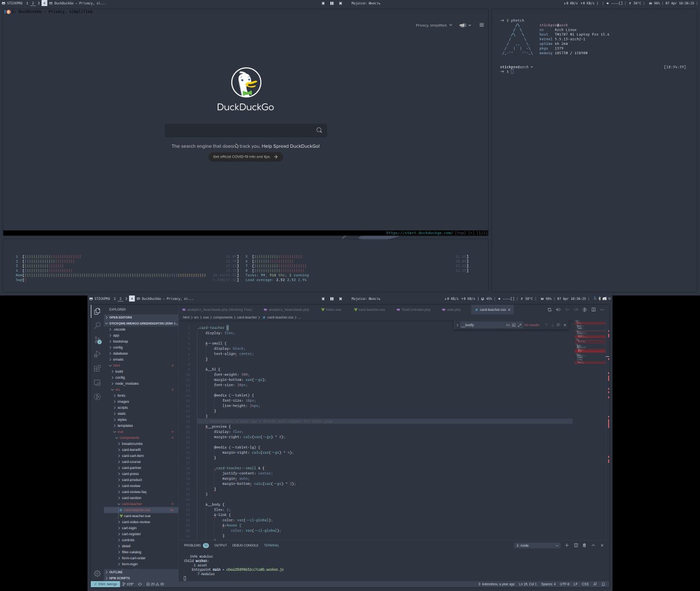The image size is (700, 591).
Task: Click SSH: iwengo remote indicator
Action: click(x=105, y=584)
